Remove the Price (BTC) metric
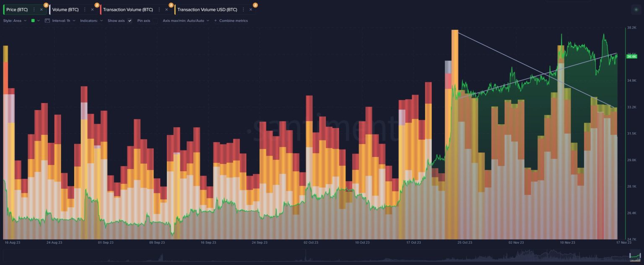This screenshot has height=265, width=644. [41, 10]
